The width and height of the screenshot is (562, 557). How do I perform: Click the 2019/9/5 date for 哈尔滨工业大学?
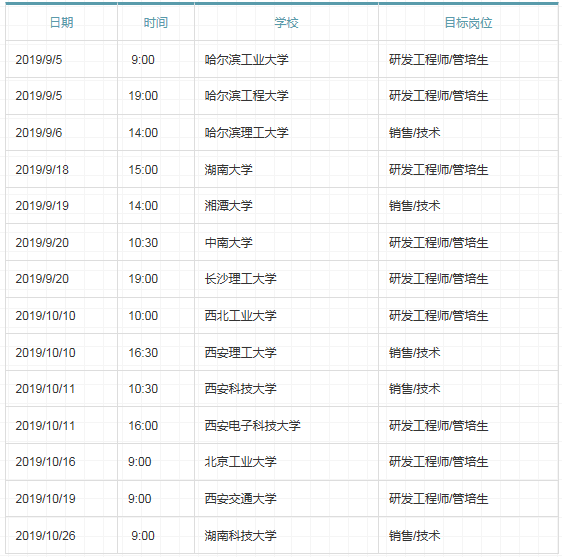point(39,59)
